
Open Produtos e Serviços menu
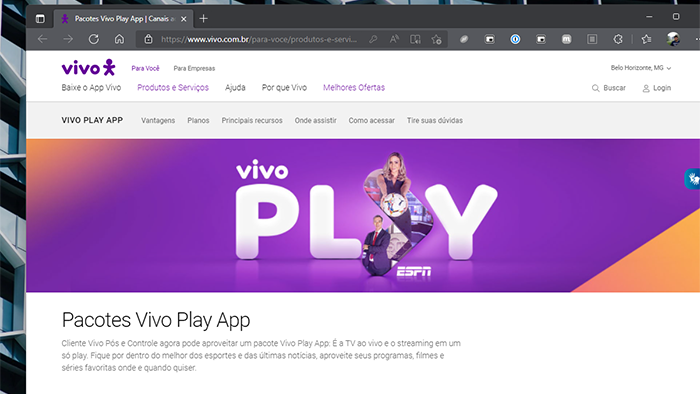tap(173, 87)
